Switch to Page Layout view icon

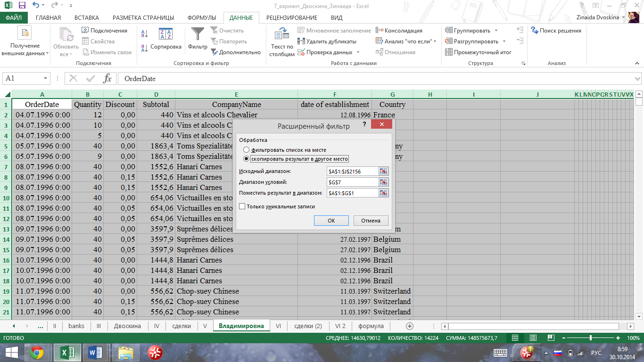(x=533, y=338)
